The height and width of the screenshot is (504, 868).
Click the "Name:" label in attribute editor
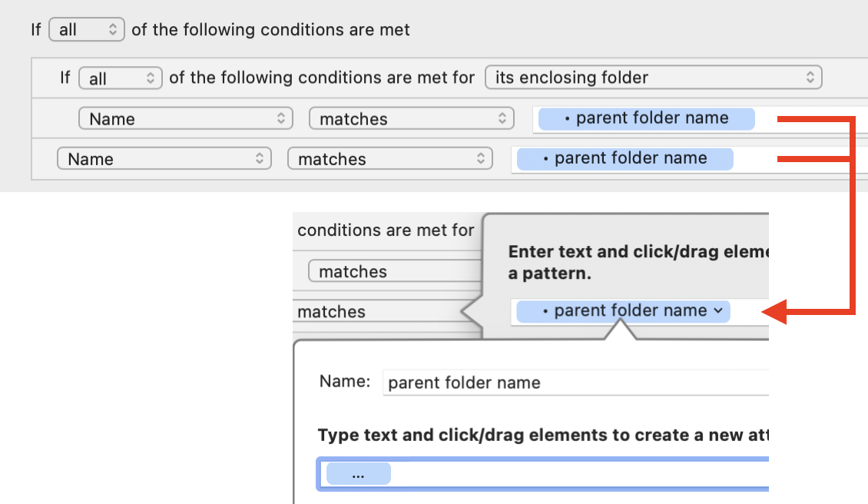tap(345, 383)
